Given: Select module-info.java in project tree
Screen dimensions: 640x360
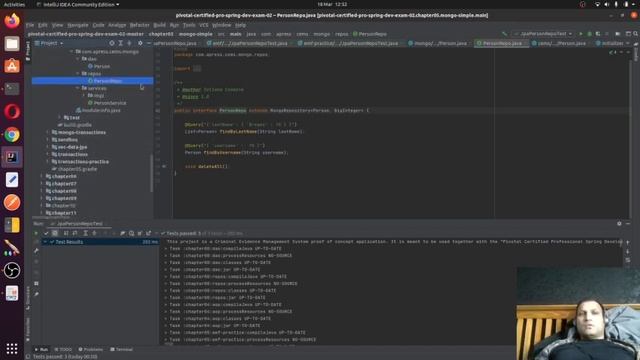Looking at the screenshot, I should click(98, 110).
